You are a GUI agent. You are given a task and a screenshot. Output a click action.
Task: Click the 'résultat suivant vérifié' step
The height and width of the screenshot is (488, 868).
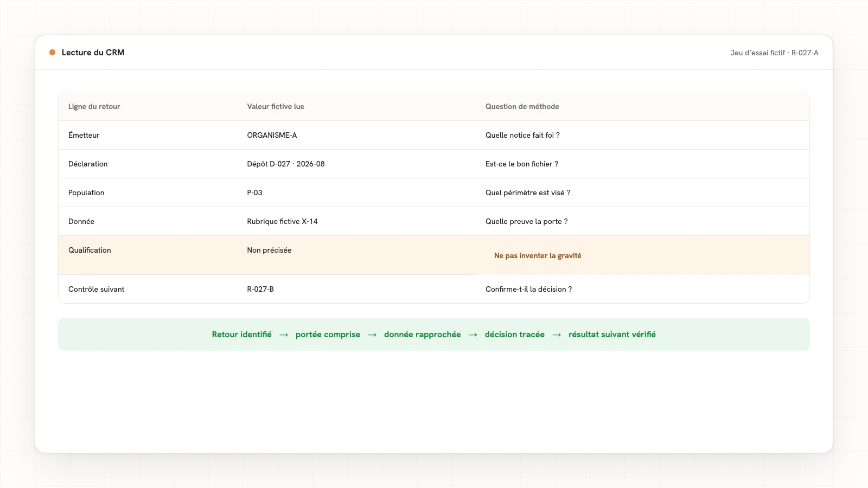(x=612, y=335)
